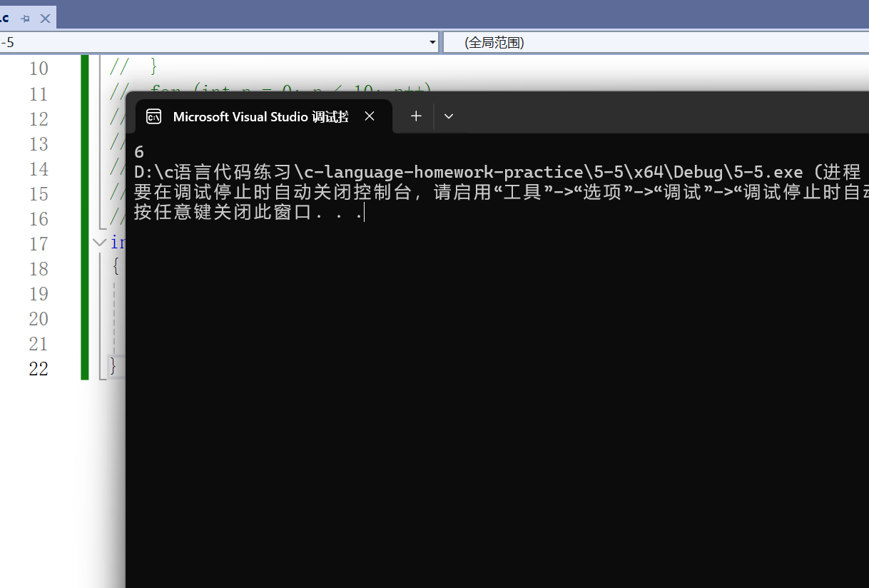Click the plus icon to add a console tab

coord(415,116)
